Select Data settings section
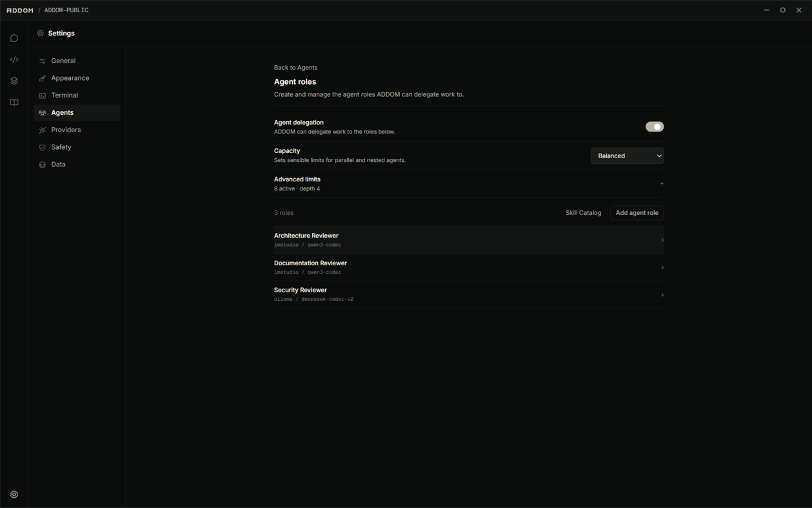The width and height of the screenshot is (812, 508). pyautogui.click(x=77, y=165)
